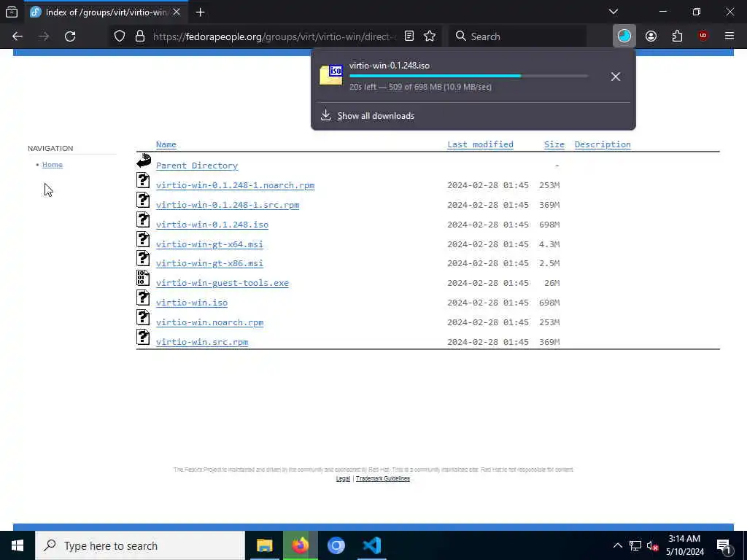Click the Search box in the toolbar
Viewport: 747px width, 560px height.
point(517,36)
